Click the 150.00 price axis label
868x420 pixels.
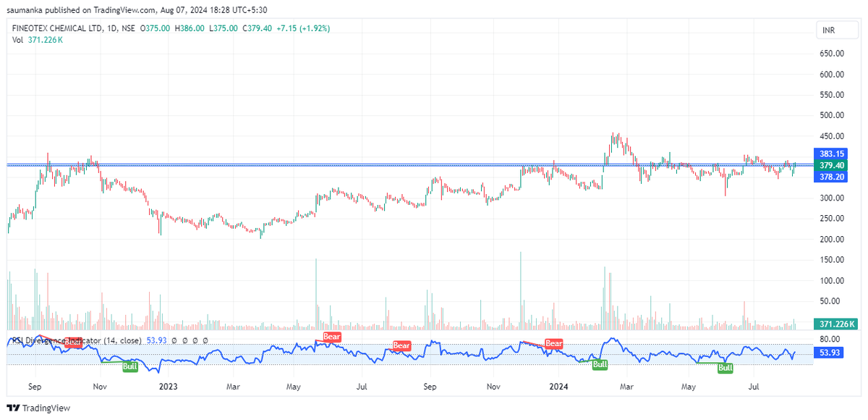832,260
